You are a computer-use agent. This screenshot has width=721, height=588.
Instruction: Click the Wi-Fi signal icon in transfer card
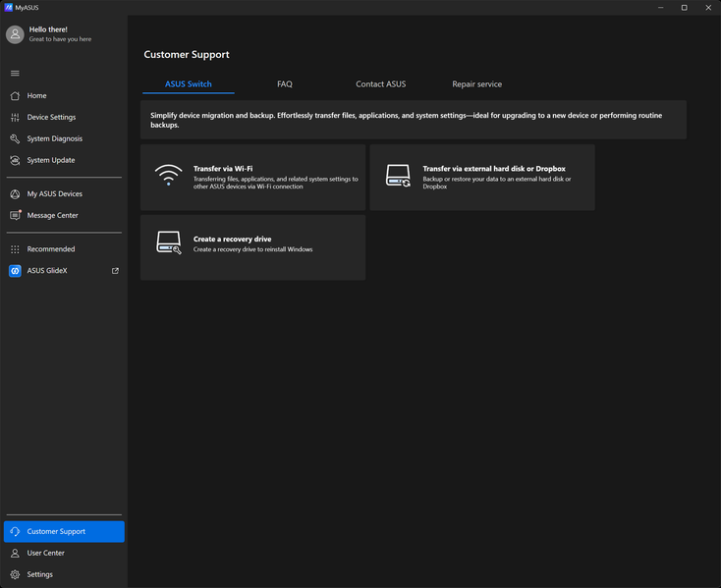pyautogui.click(x=168, y=175)
